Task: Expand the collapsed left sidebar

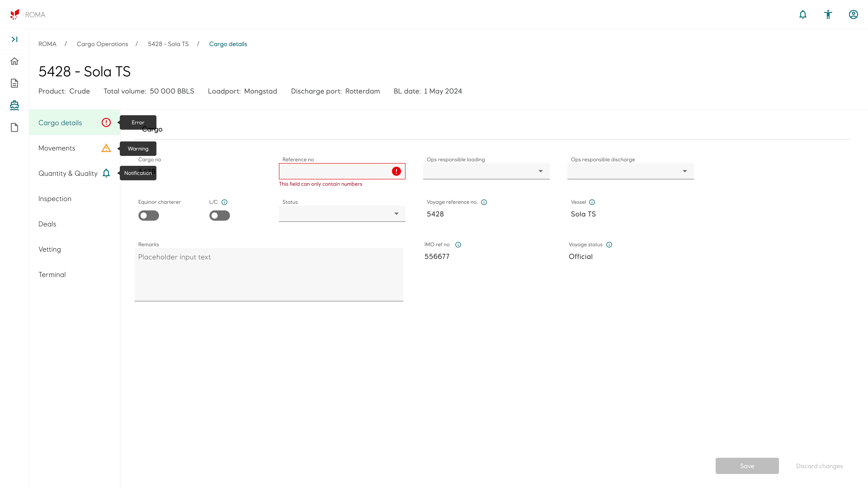Action: pyautogui.click(x=14, y=39)
